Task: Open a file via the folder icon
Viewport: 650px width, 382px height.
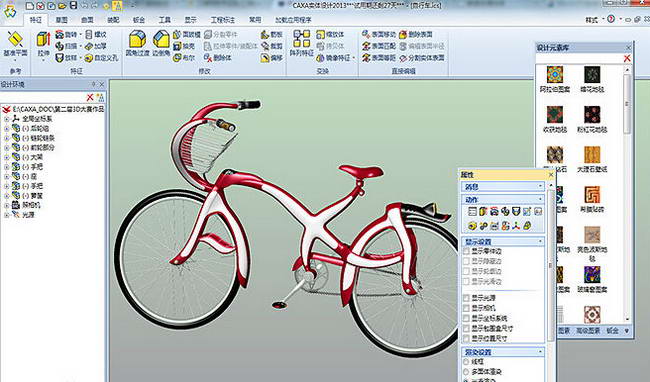Action: (62, 5)
